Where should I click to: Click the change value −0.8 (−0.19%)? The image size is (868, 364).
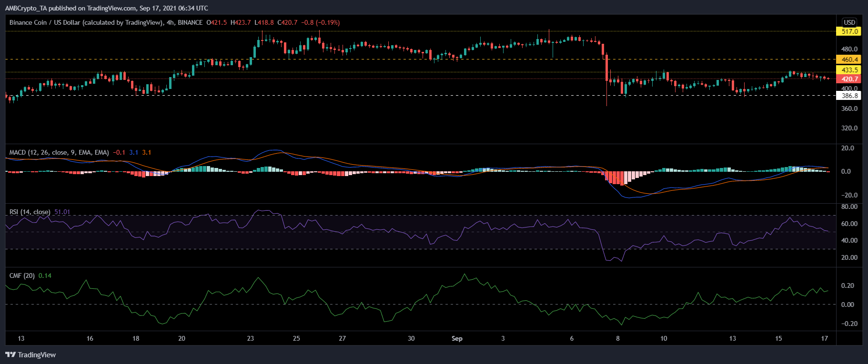coord(321,22)
